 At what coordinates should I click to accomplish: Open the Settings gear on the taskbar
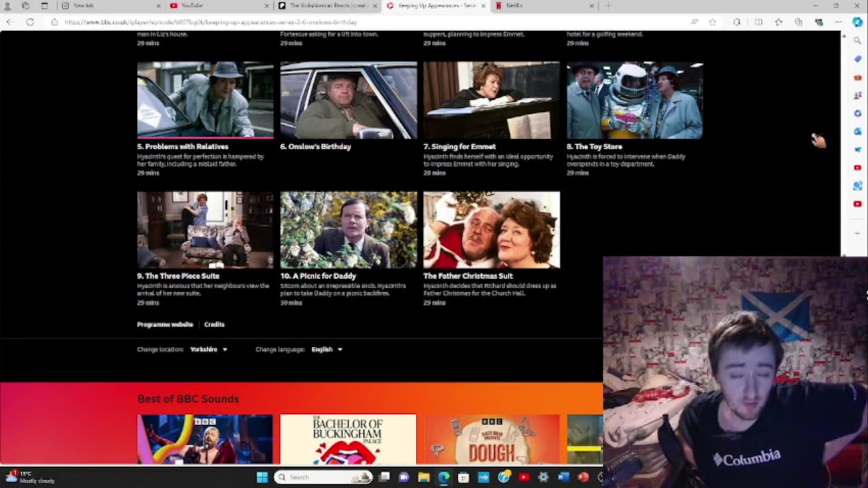543,477
